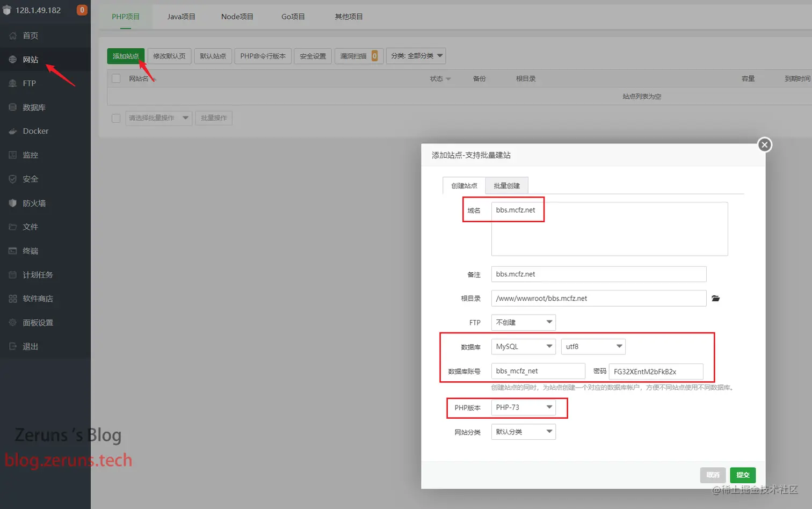Tick the select-all checkbox in table header
Screen dimensions: 812x509
[x=116, y=78]
